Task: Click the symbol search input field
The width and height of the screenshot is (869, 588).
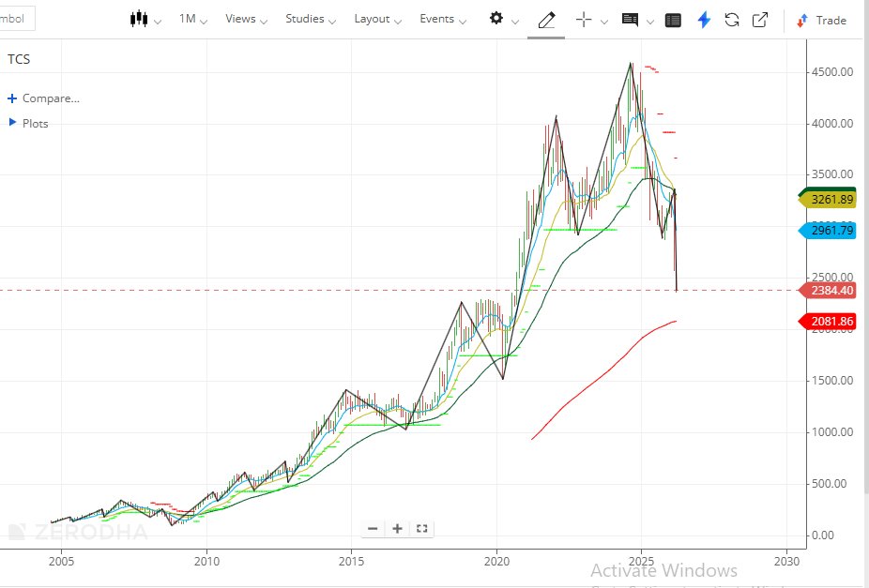Action: [x=16, y=19]
